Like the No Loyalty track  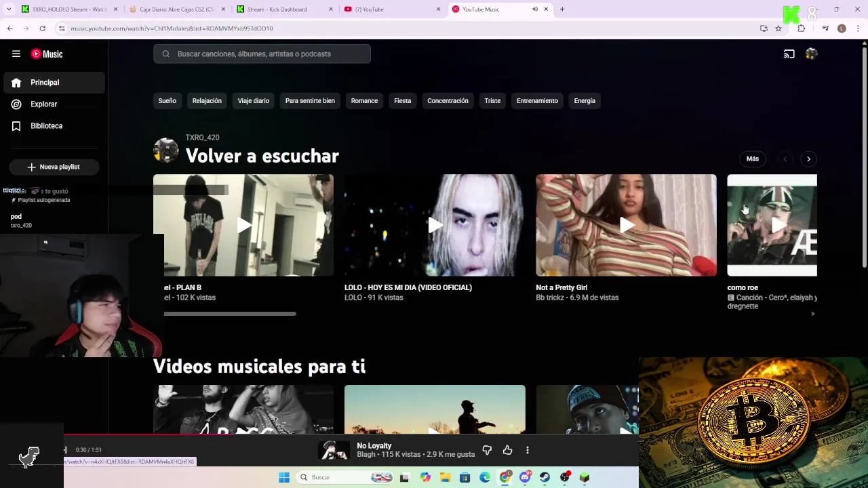coord(507,450)
